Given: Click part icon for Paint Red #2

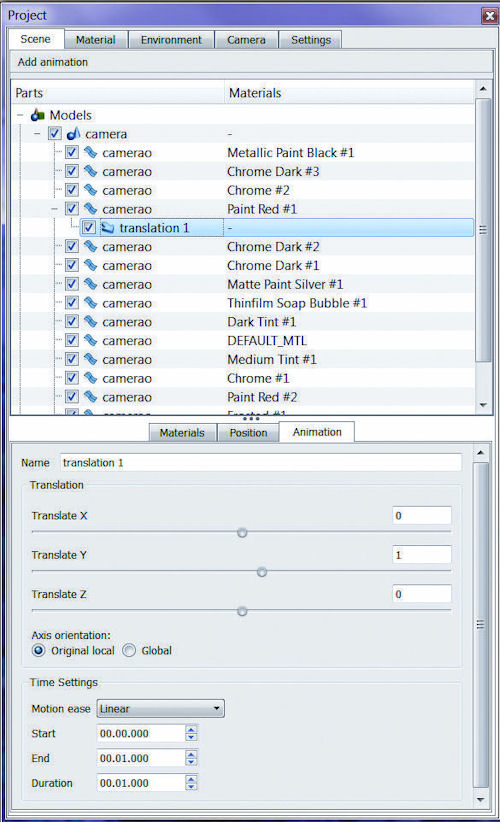Looking at the screenshot, I should 91,397.
